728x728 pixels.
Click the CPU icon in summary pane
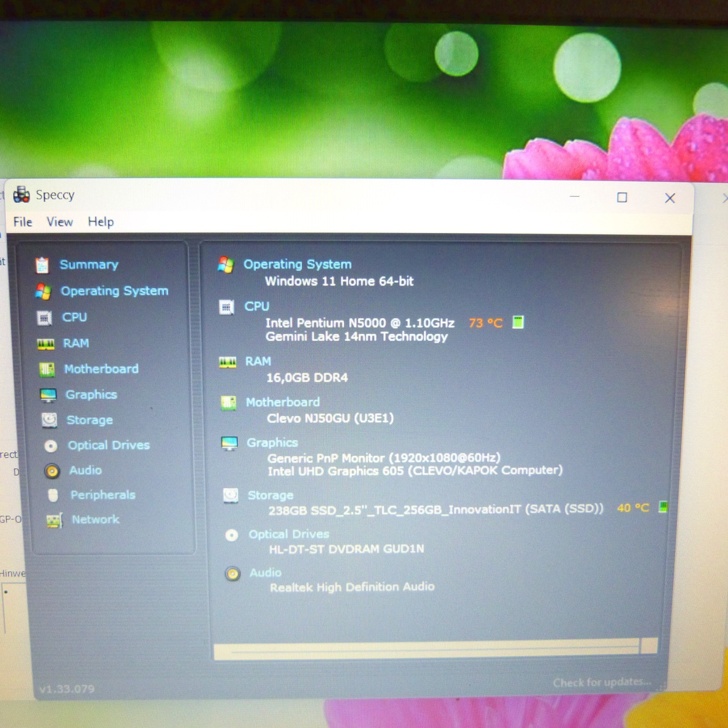tap(227, 307)
